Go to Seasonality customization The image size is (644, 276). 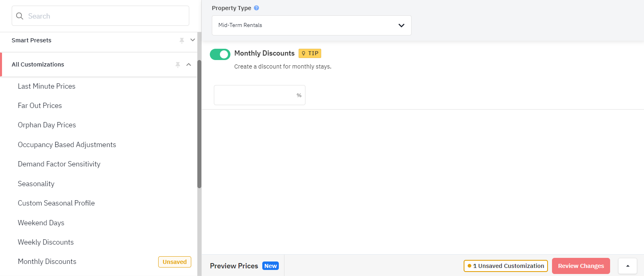(36, 184)
